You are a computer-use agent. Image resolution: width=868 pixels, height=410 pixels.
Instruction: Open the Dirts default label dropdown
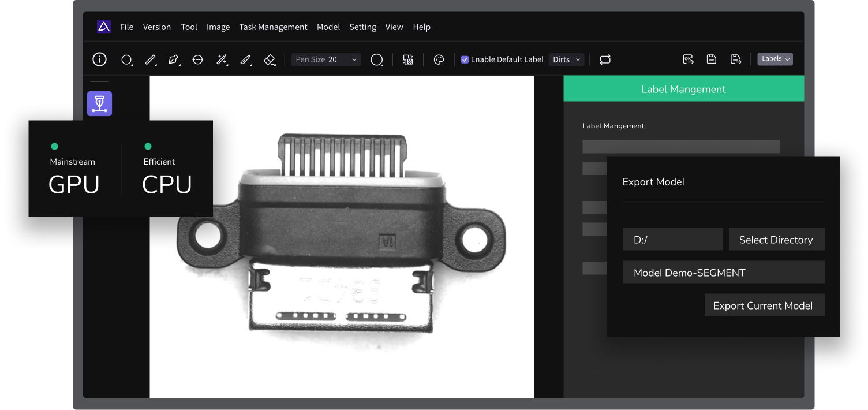coord(566,59)
